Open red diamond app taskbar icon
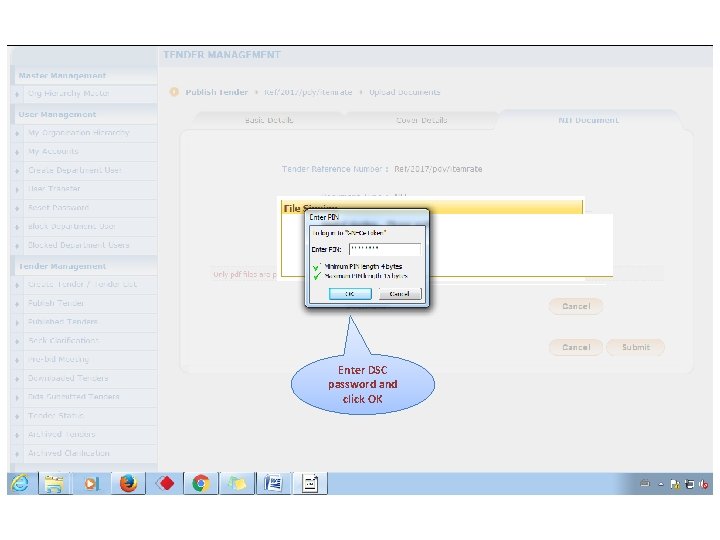The image size is (720, 540). coord(165,484)
